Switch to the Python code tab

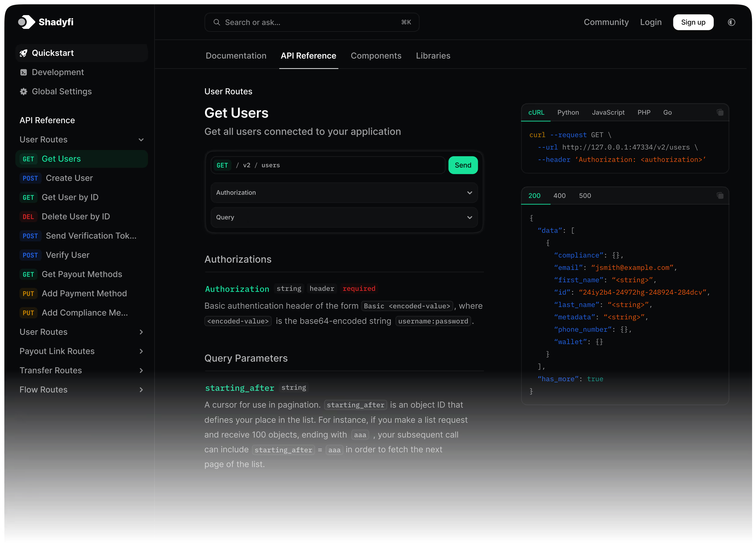(568, 112)
